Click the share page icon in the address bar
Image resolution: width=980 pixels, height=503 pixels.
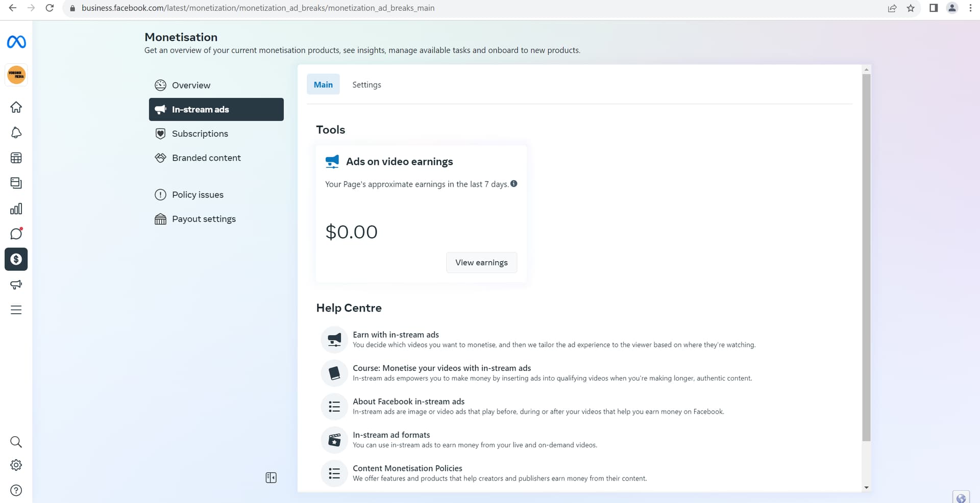(892, 8)
